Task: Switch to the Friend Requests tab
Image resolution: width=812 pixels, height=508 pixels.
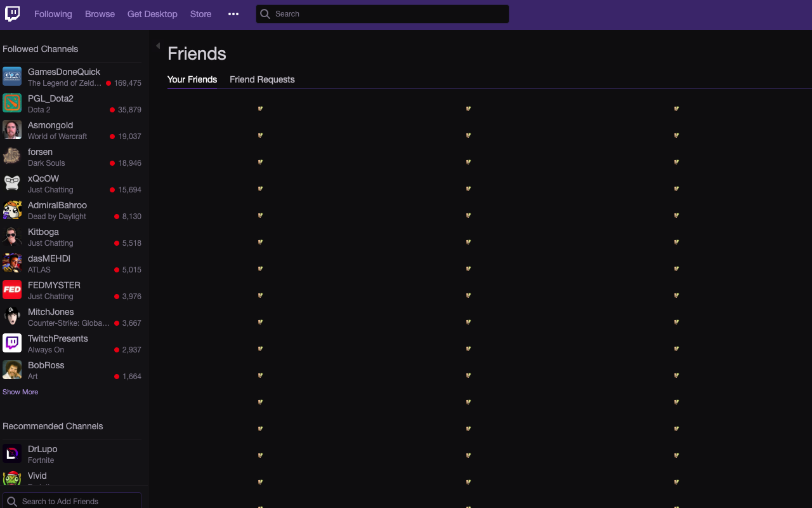Action: click(262, 79)
